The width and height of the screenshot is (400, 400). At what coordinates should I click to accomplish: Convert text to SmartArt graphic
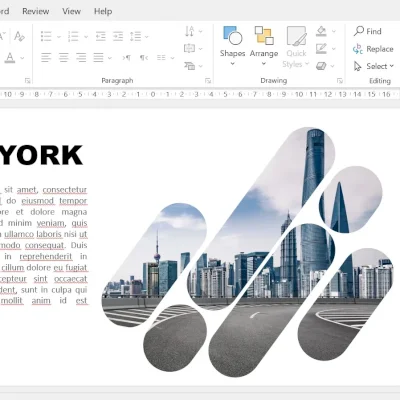190,66
